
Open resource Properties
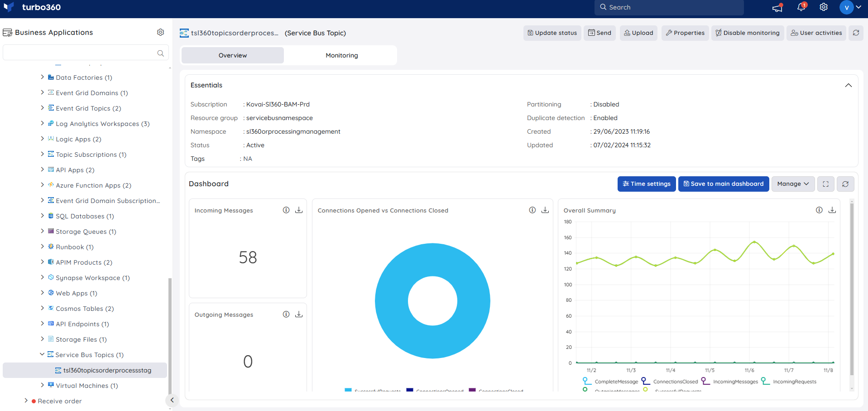(685, 33)
